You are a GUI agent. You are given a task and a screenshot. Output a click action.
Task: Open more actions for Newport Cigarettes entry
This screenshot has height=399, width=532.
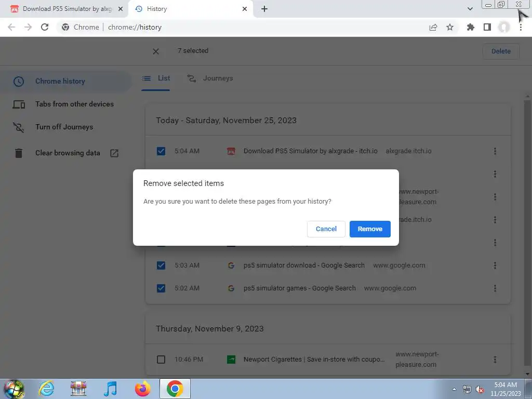click(x=495, y=360)
